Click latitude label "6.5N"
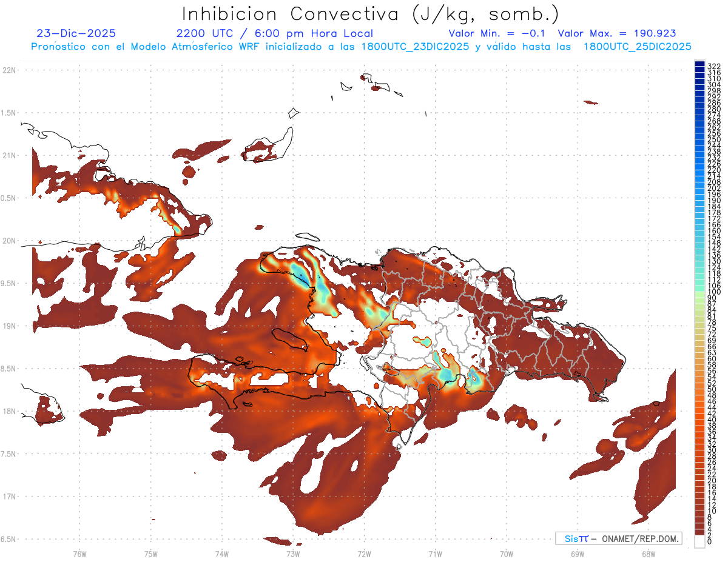 click(9, 539)
